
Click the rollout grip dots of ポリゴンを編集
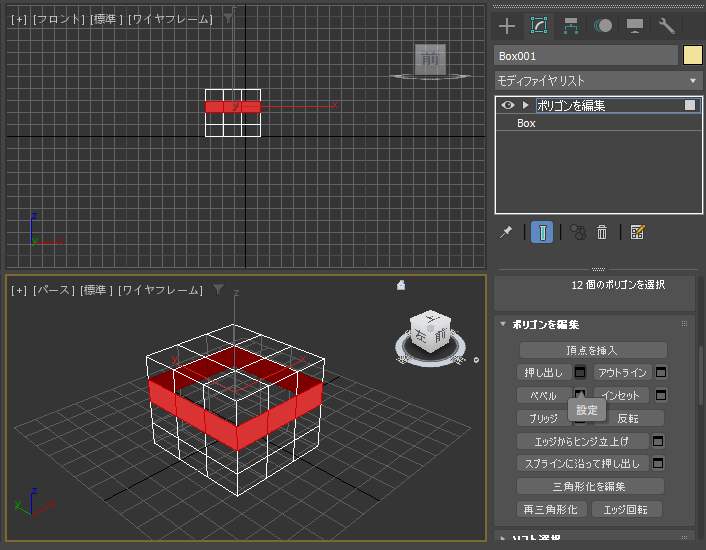[x=684, y=324]
